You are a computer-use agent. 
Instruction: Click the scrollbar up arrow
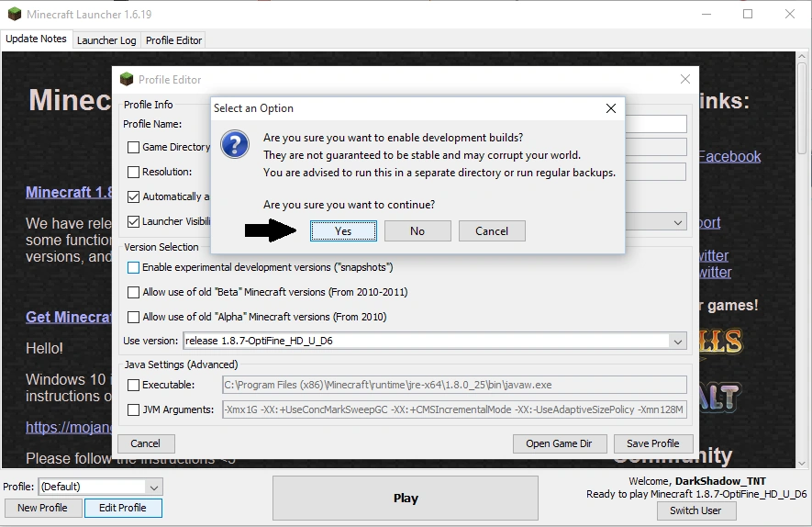click(802, 57)
